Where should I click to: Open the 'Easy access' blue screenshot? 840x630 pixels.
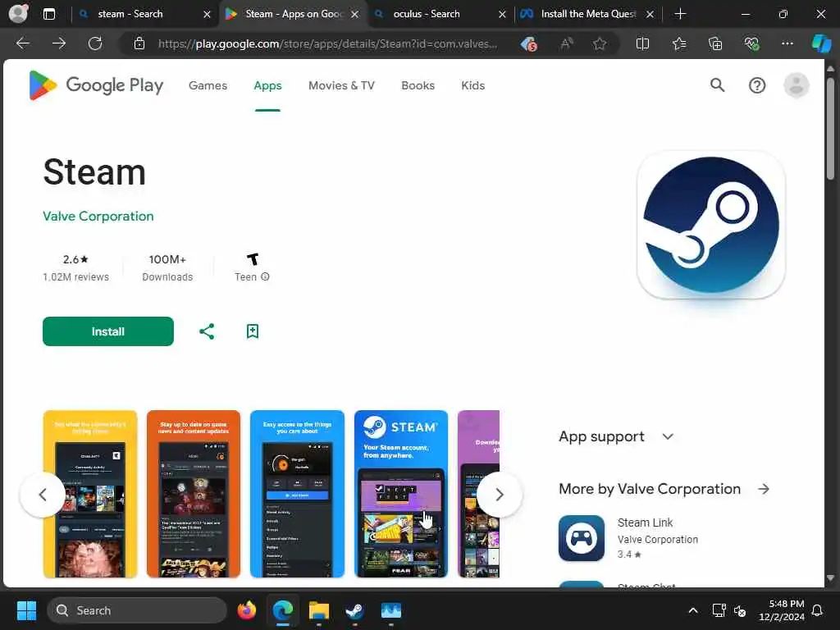[x=297, y=494]
